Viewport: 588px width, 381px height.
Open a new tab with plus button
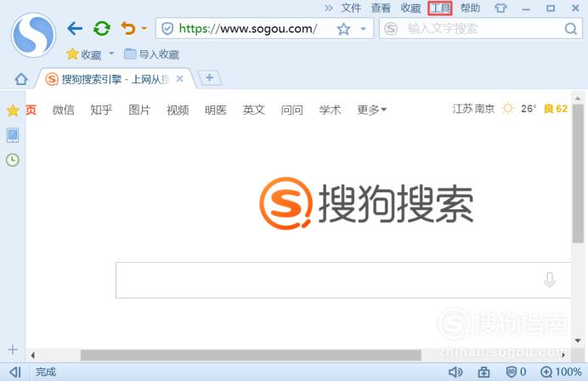click(x=209, y=78)
